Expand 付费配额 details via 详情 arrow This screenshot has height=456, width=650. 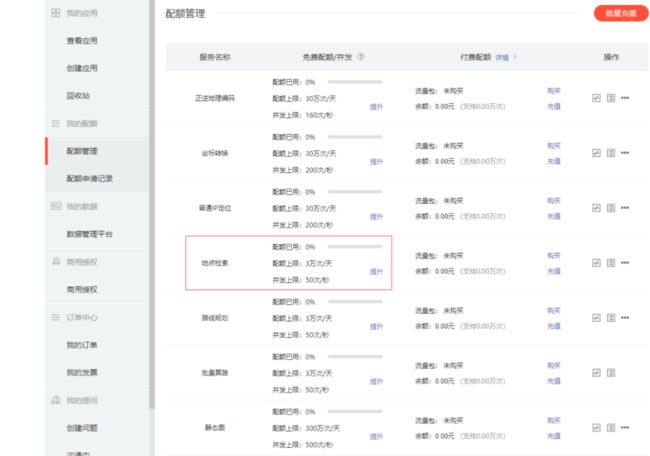point(506,57)
